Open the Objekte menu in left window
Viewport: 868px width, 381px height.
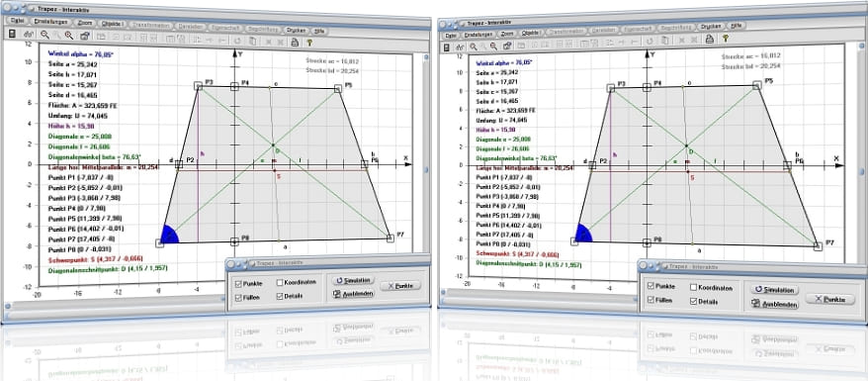(114, 24)
